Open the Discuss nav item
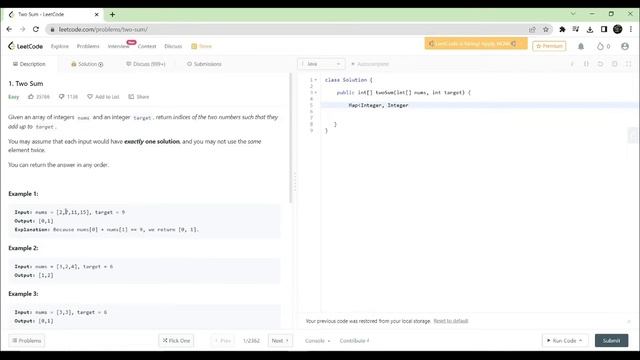Image resolution: width=640 pixels, height=360 pixels. click(x=173, y=47)
